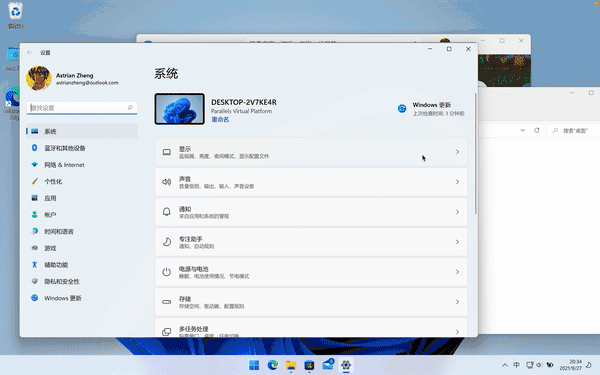This screenshot has height=375, width=600.
Task: Click the moon icon in the 专注助手 row
Action: (x=166, y=242)
